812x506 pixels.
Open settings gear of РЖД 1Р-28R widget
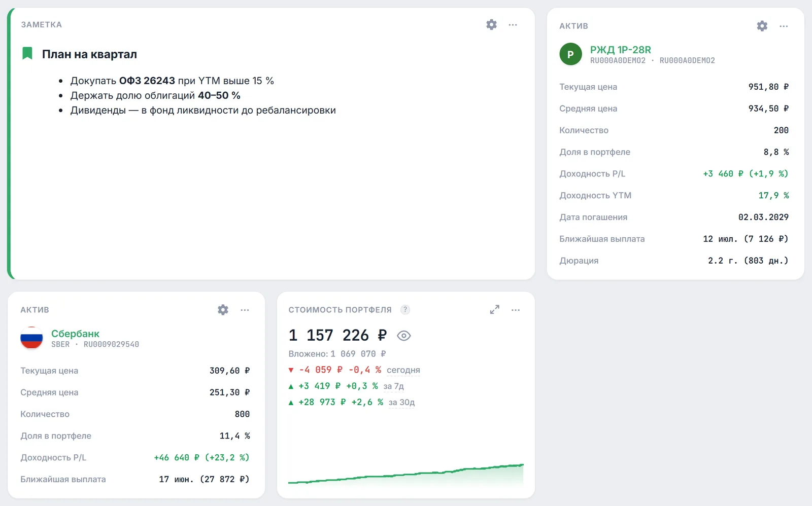click(x=762, y=26)
